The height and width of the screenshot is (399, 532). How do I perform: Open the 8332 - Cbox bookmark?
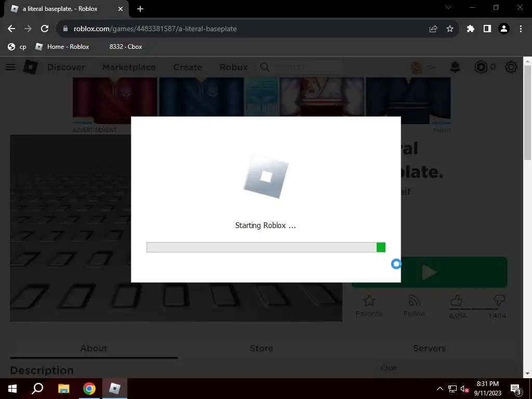click(126, 47)
